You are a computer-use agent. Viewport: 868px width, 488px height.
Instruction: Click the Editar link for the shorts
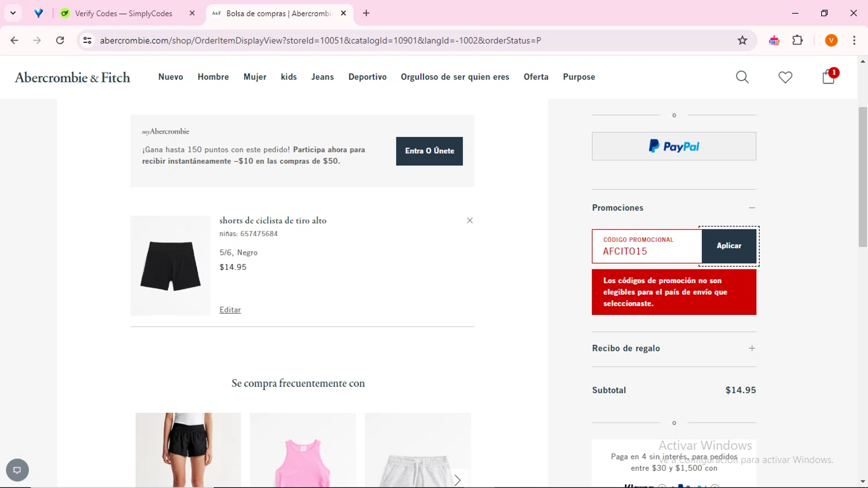click(x=230, y=310)
